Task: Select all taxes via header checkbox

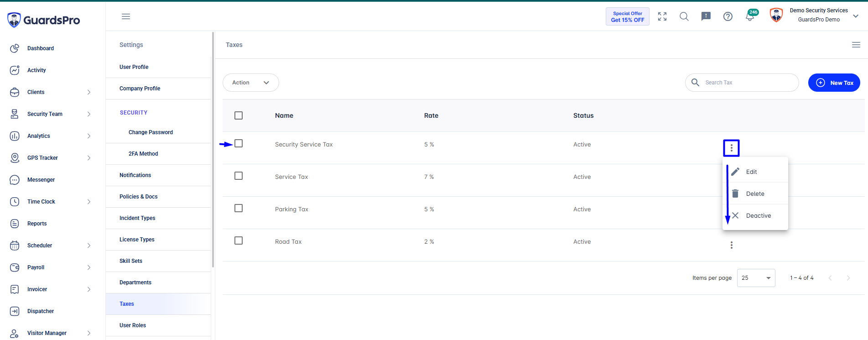Action: (239, 115)
